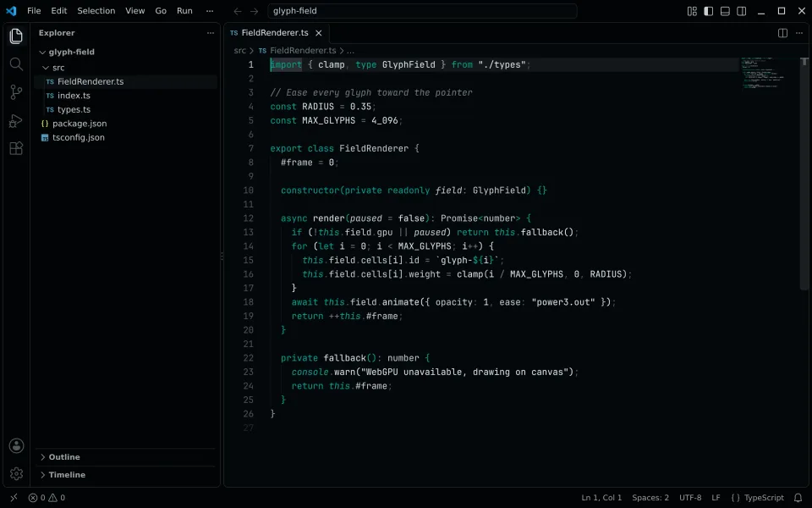The width and height of the screenshot is (812, 508).
Task: Open the Run and Debug view
Action: [x=16, y=120]
